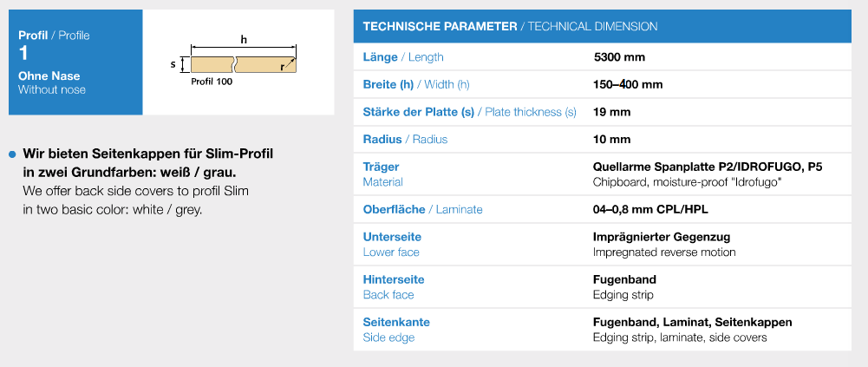Select the Träger Material label
The image size is (868, 367).
point(383,174)
